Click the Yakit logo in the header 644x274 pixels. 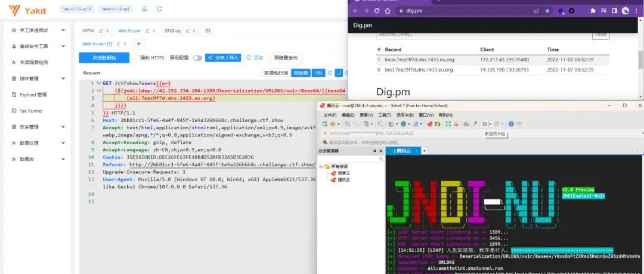coord(27,10)
